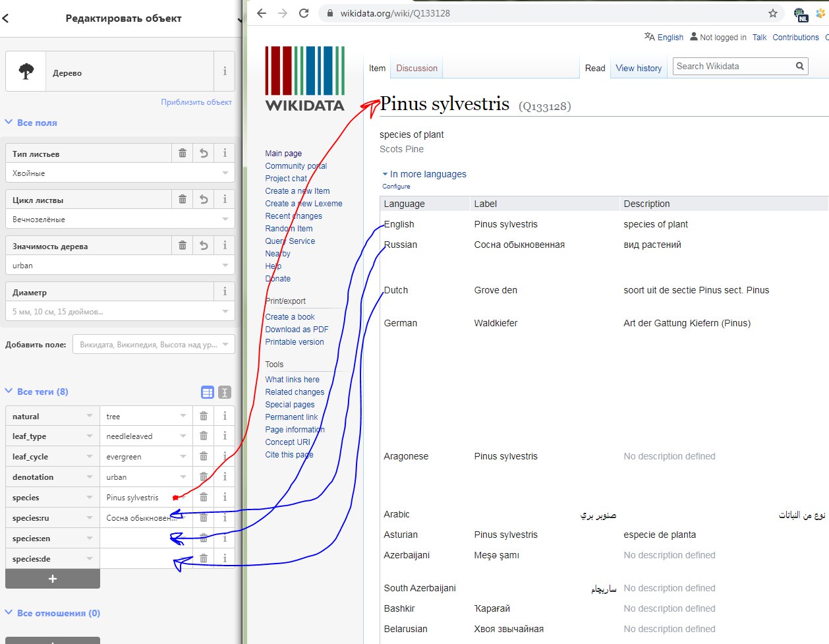
Task: Remove the Значимость дерева field
Action: tap(183, 245)
